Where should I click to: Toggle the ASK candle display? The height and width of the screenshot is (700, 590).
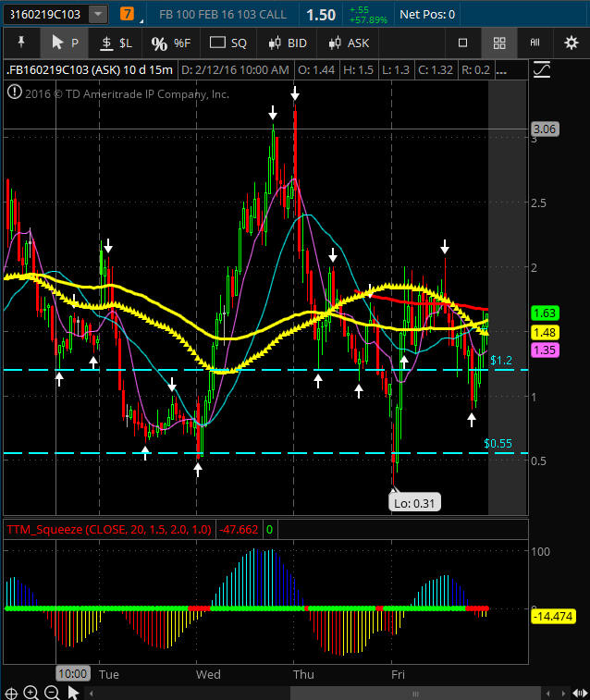coord(348,43)
